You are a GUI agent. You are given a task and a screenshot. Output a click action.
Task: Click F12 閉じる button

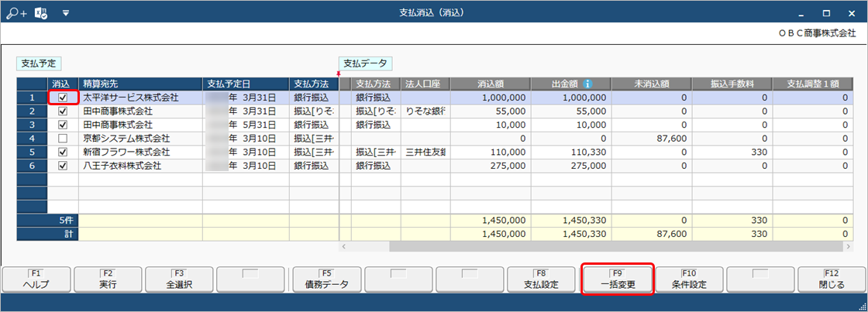point(832,280)
